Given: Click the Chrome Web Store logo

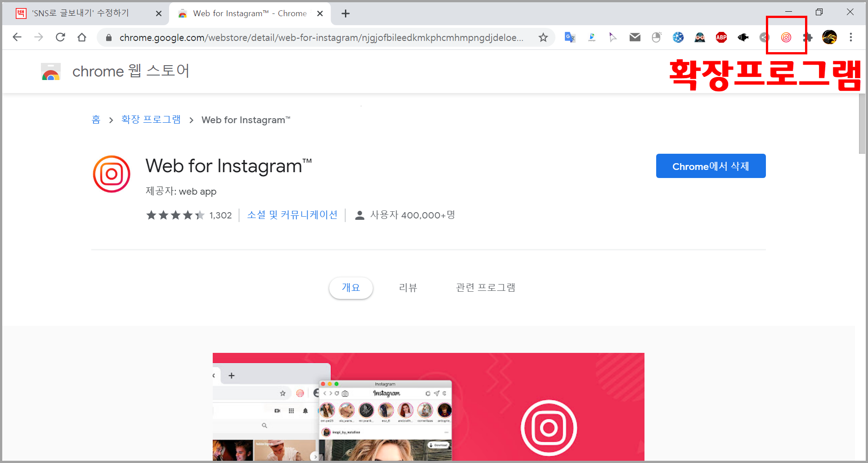Looking at the screenshot, I should tap(51, 71).
